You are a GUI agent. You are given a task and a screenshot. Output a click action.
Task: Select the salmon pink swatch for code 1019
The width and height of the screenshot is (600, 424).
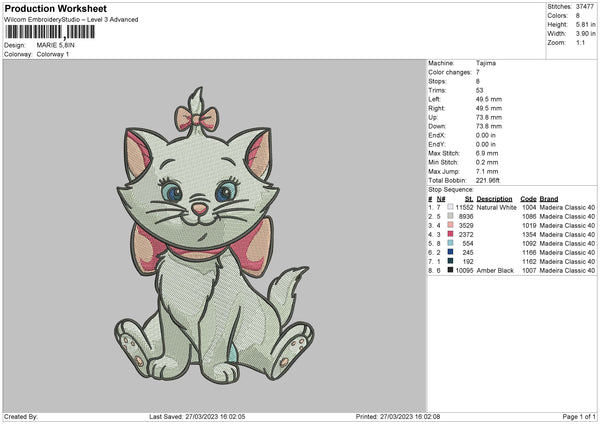pos(450,225)
